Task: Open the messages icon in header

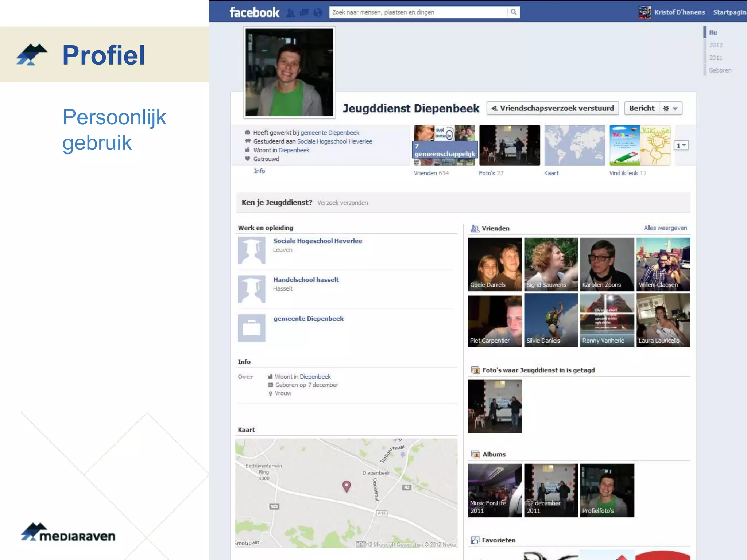Action: (304, 13)
